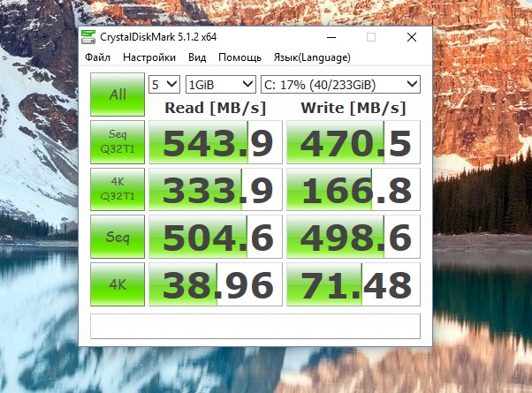Image resolution: width=532 pixels, height=393 pixels.
Task: Click the Seq read value 504.6
Action: [216, 237]
